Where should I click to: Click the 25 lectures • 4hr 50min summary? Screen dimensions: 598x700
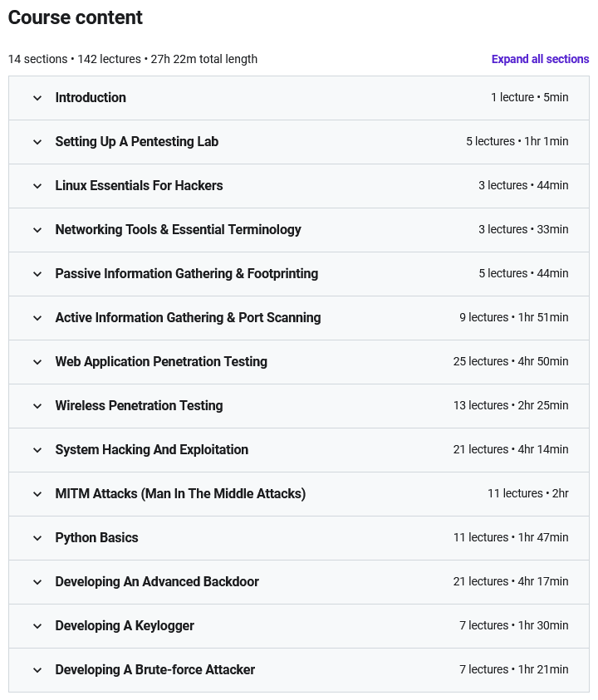point(511,361)
